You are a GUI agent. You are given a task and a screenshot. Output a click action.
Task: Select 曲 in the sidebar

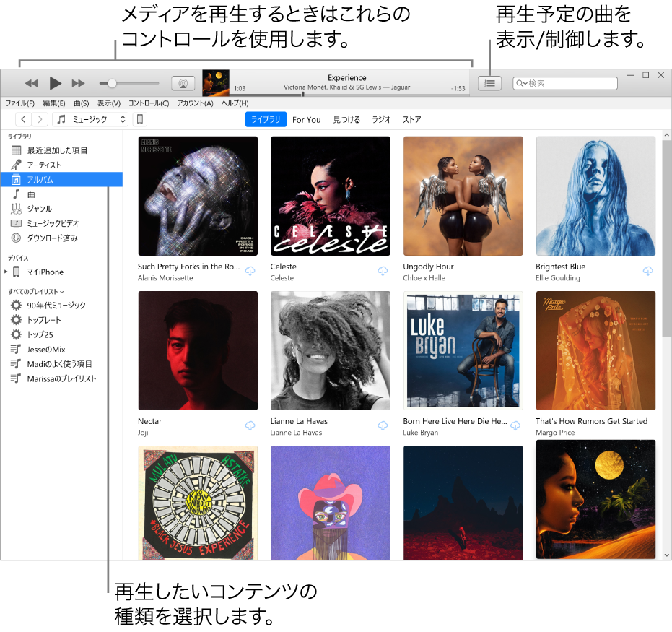coord(61,194)
